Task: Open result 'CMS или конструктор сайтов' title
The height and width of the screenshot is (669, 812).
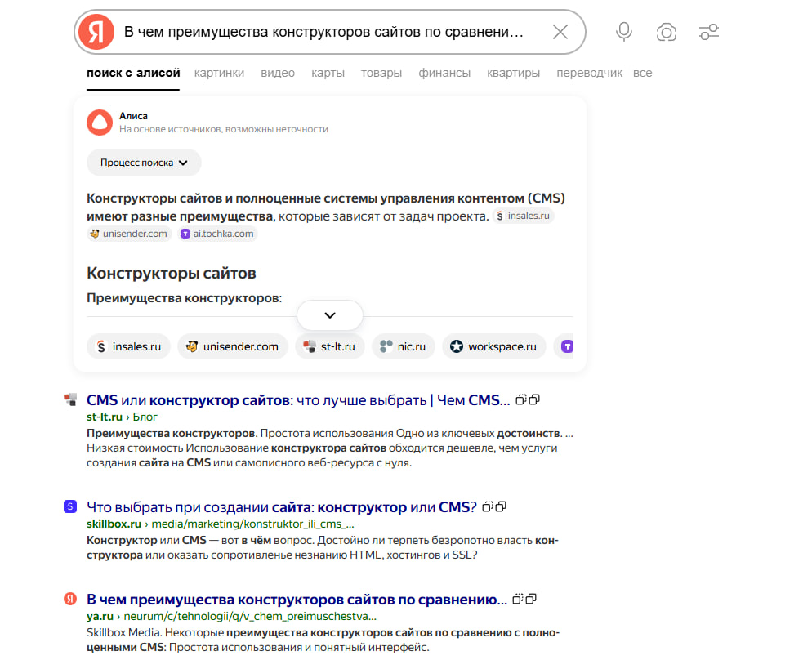Action: point(298,400)
